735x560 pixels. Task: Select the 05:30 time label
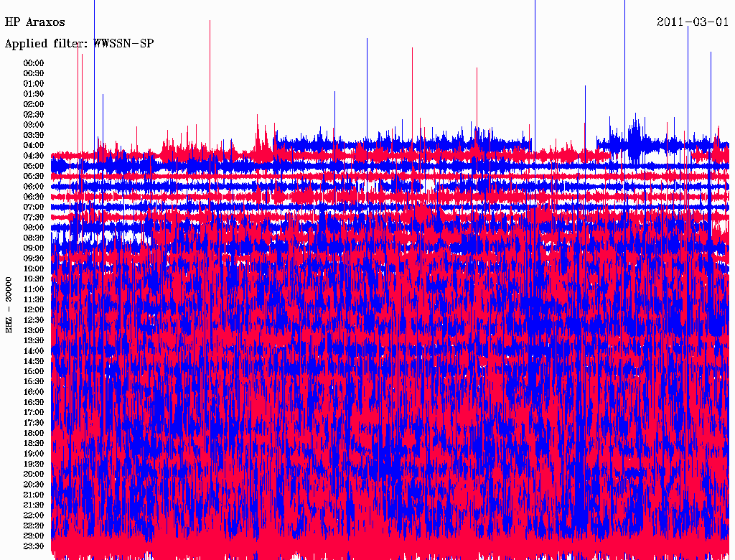[34, 176]
